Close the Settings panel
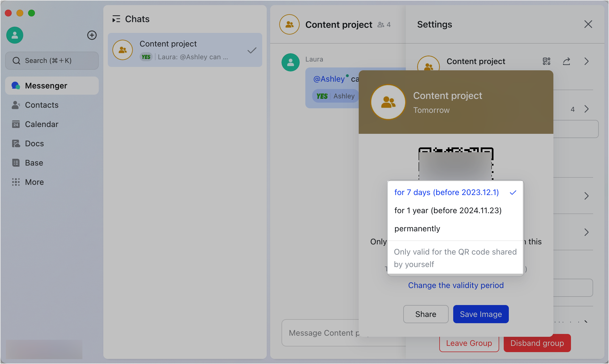Image resolution: width=609 pixels, height=364 pixels. (588, 24)
